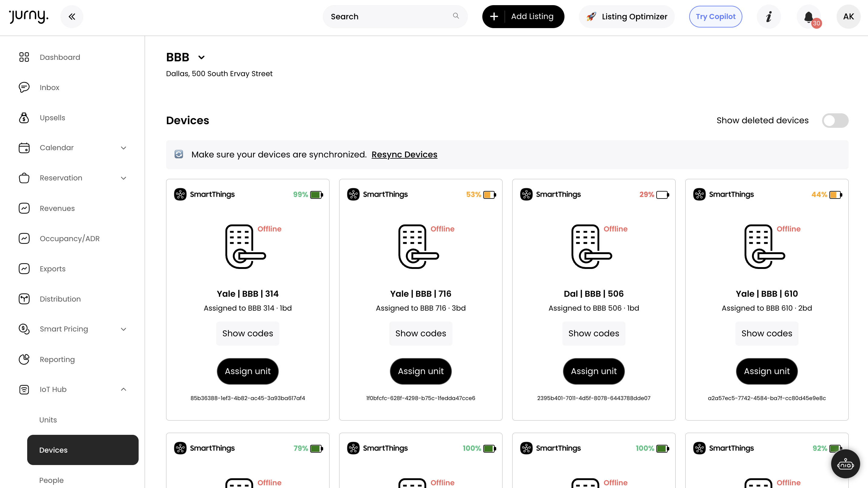Open the Reporting section
This screenshot has width=868, height=488.
click(x=57, y=359)
